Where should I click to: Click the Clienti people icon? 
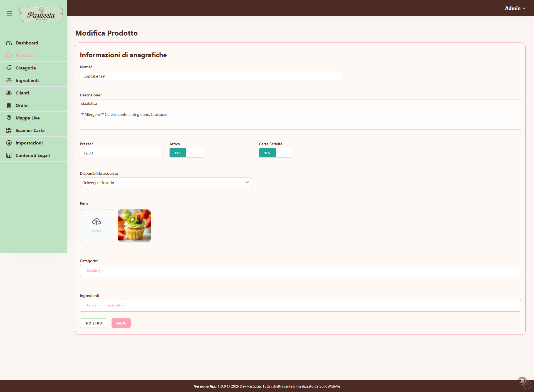[9, 93]
